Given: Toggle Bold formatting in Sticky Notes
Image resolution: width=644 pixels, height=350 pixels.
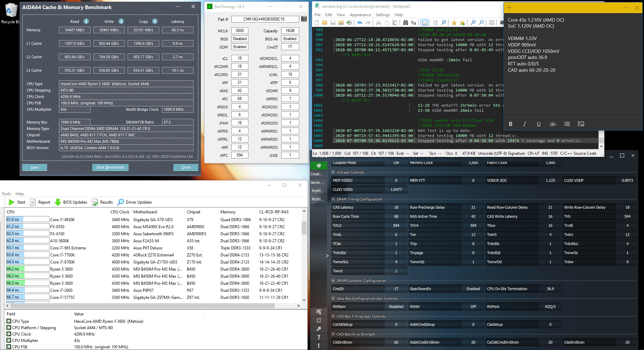Looking at the screenshot, I should point(510,124).
